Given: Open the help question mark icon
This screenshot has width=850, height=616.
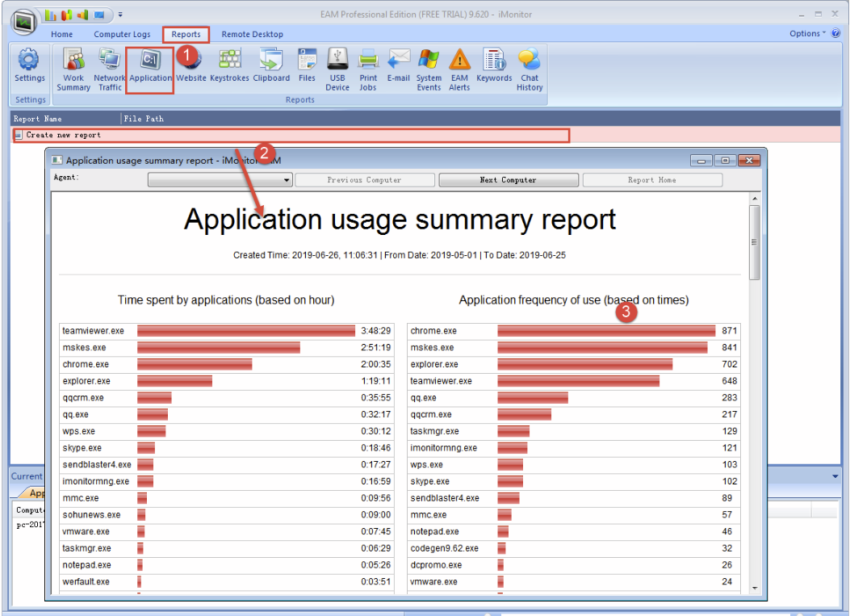Looking at the screenshot, I should pyautogui.click(x=836, y=33).
